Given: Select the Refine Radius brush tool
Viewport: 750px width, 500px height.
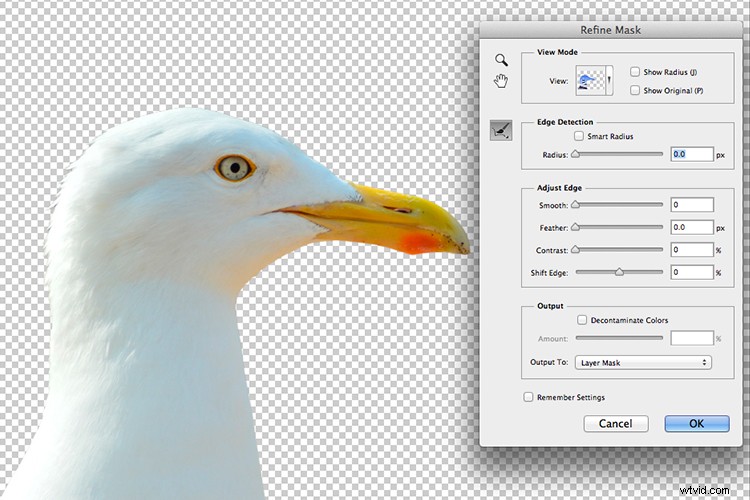Looking at the screenshot, I should 501,130.
